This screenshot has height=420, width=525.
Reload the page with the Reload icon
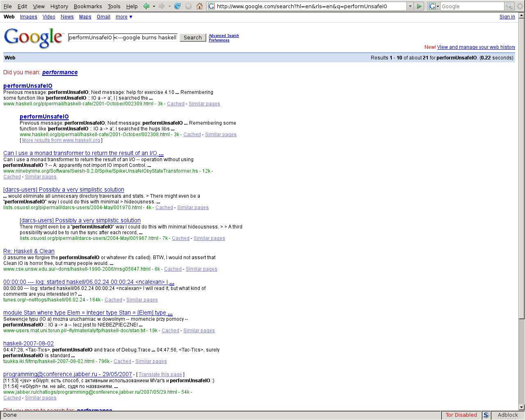pyautogui.click(x=177, y=6)
